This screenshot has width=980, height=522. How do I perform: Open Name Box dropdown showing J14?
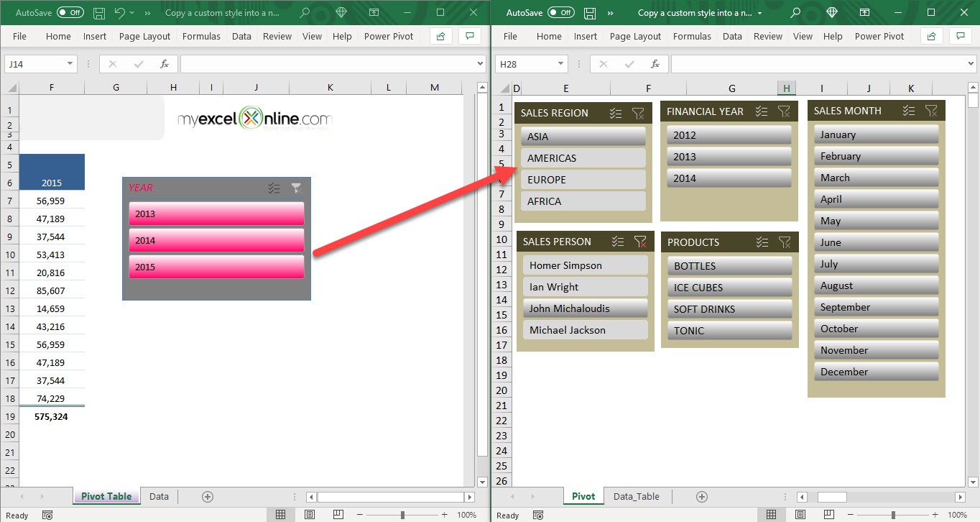coord(70,64)
